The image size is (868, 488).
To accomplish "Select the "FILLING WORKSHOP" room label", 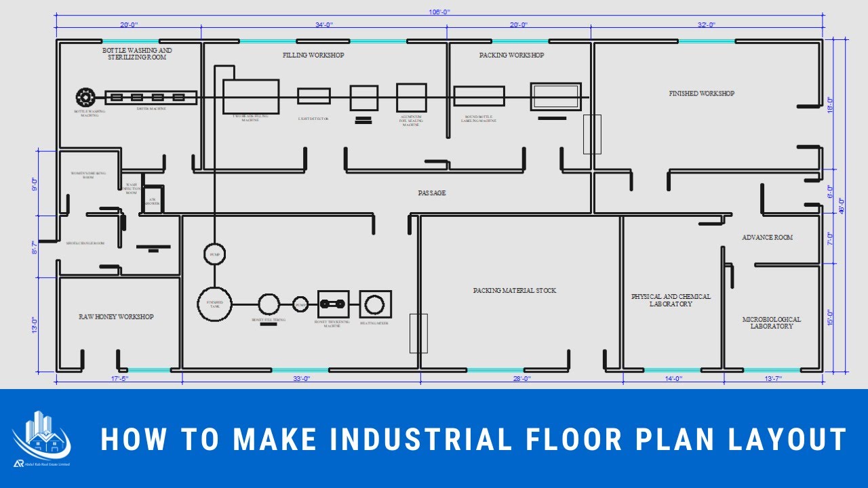I will click(x=313, y=55).
